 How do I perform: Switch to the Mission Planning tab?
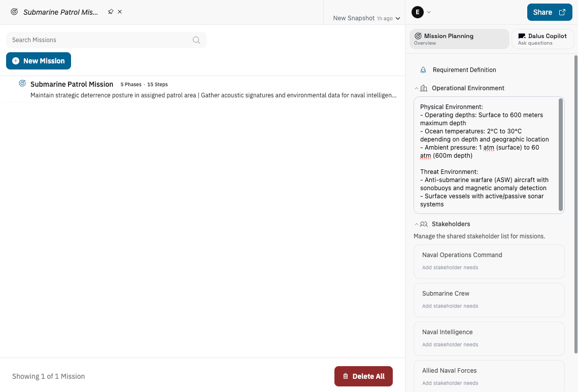click(459, 39)
